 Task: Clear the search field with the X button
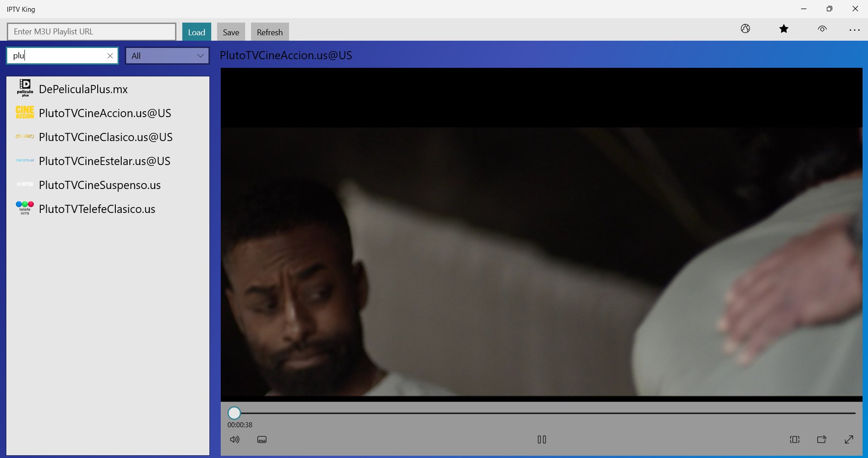110,55
